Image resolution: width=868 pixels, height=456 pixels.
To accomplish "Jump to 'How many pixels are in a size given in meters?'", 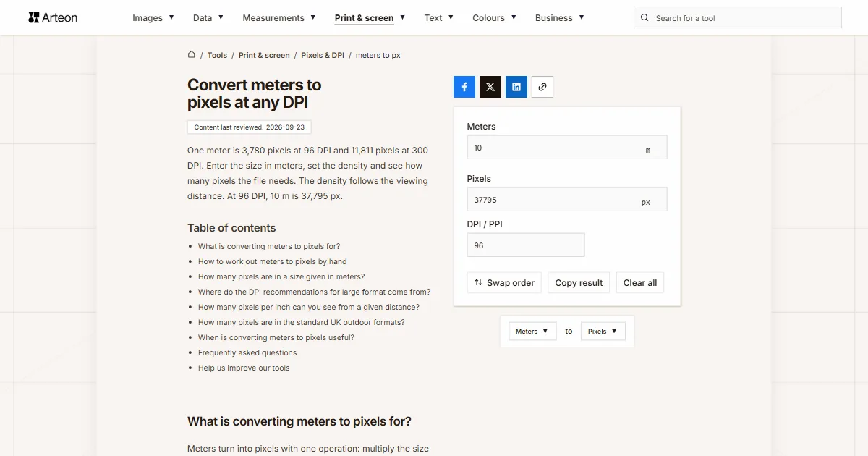I will tap(281, 276).
